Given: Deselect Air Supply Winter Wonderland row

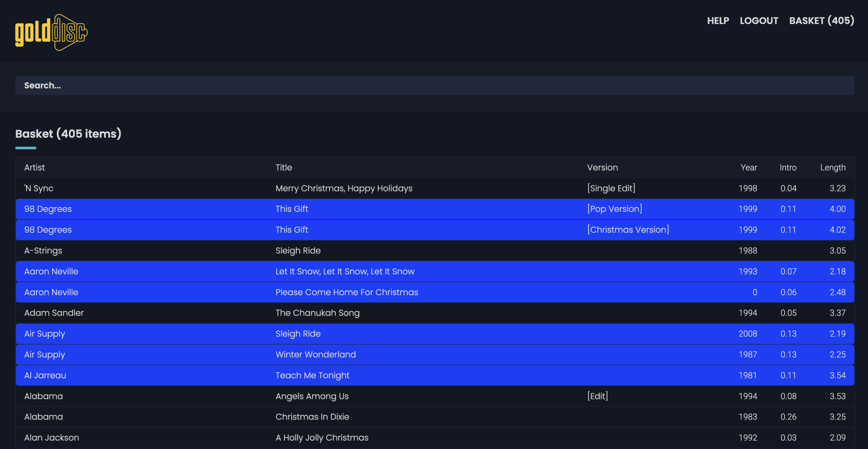Looking at the screenshot, I should coord(434,355).
